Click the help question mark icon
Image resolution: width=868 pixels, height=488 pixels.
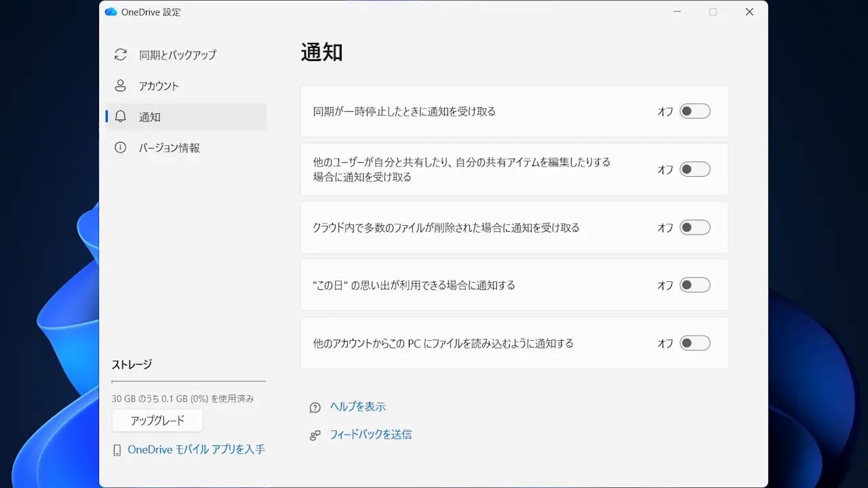click(x=315, y=407)
